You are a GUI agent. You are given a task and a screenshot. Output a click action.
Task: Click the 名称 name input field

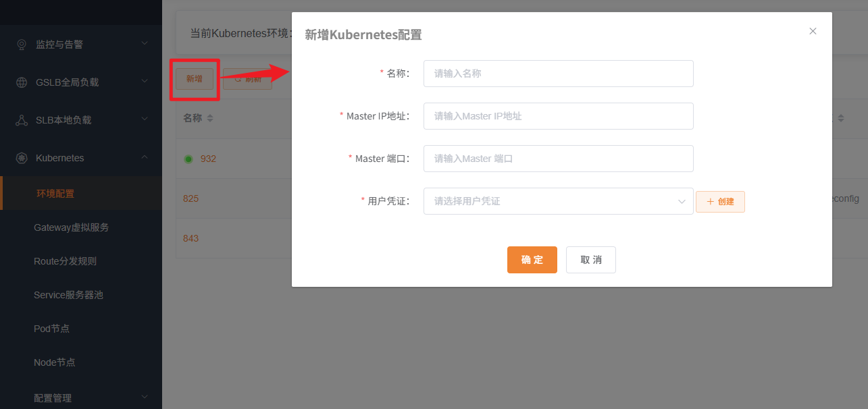(558, 73)
